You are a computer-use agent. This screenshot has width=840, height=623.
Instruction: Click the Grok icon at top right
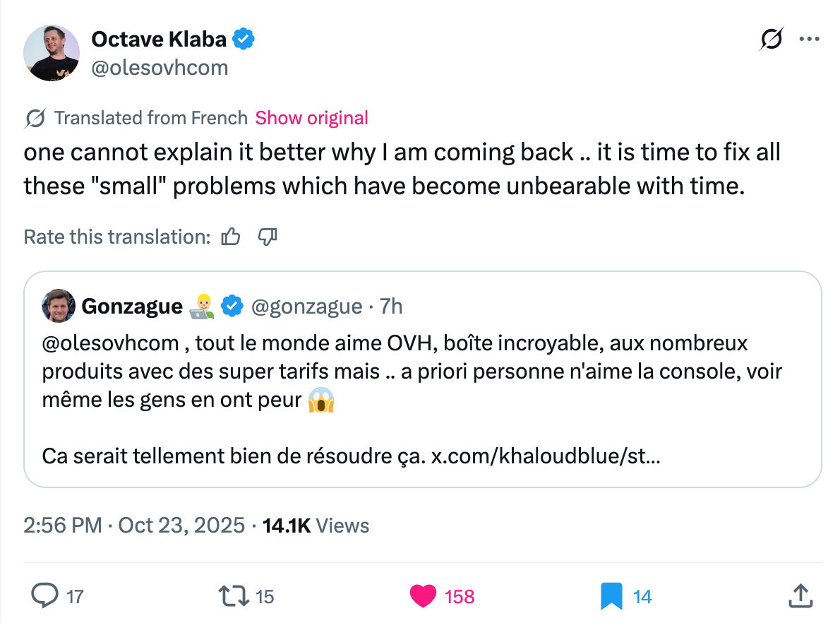[x=771, y=40]
